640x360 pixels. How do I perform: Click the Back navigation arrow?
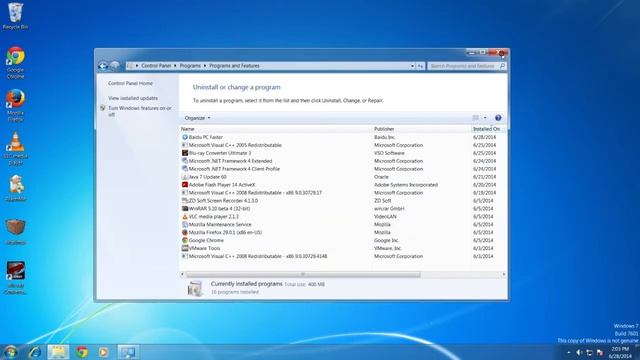[x=103, y=66]
